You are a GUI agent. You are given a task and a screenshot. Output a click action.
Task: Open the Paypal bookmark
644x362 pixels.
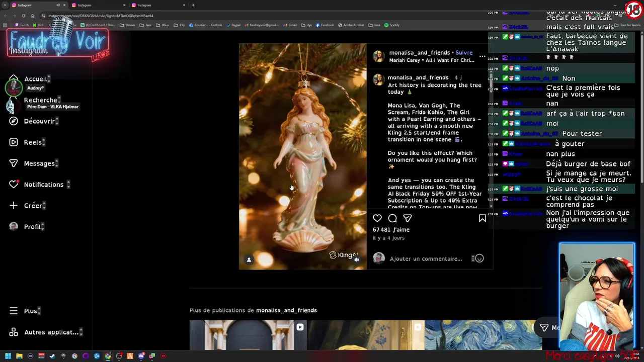click(x=234, y=25)
